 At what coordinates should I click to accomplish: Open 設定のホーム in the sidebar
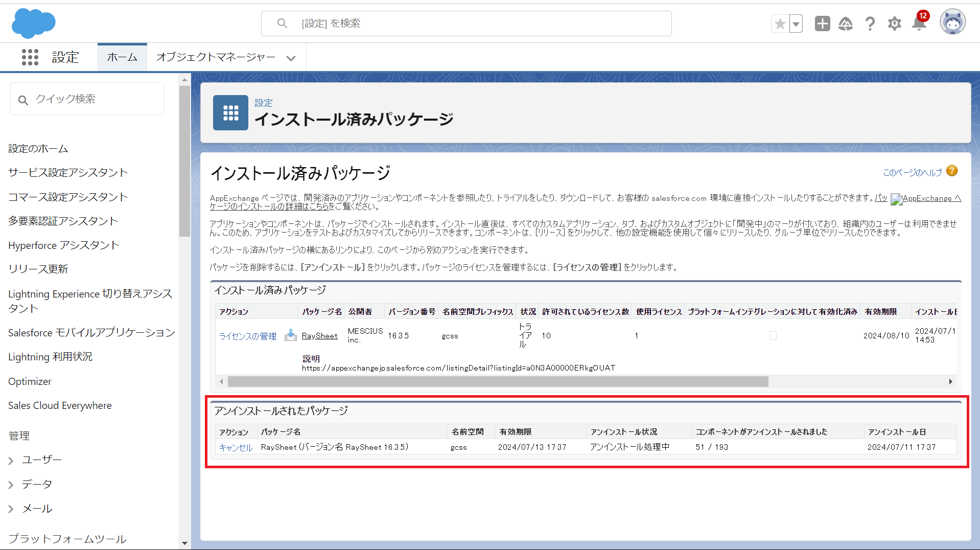[38, 148]
